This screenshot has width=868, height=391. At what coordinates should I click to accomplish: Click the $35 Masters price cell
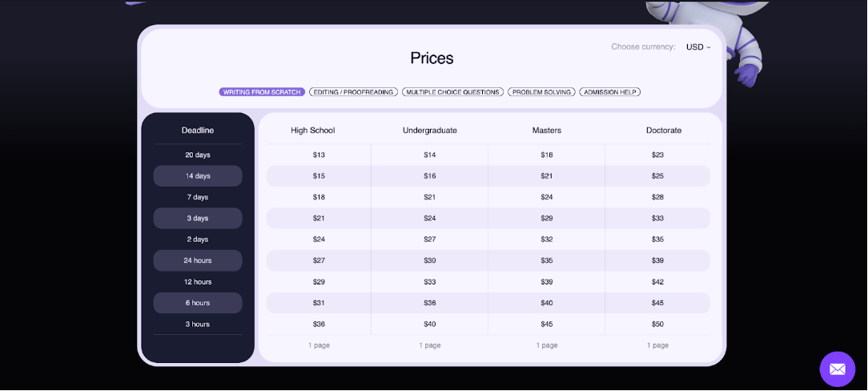click(x=547, y=260)
